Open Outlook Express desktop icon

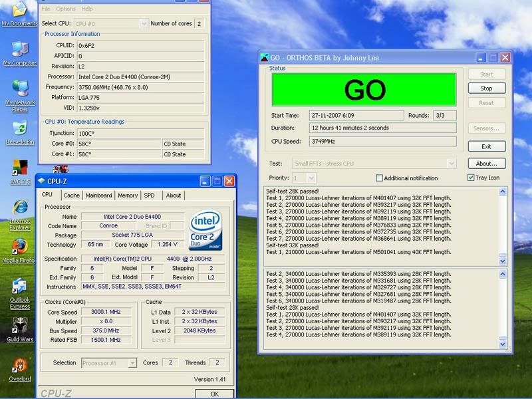pos(20,294)
